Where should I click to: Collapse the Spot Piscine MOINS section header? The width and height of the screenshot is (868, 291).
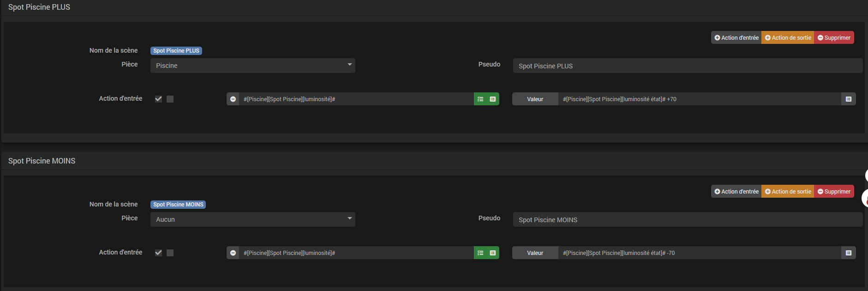(x=42, y=161)
